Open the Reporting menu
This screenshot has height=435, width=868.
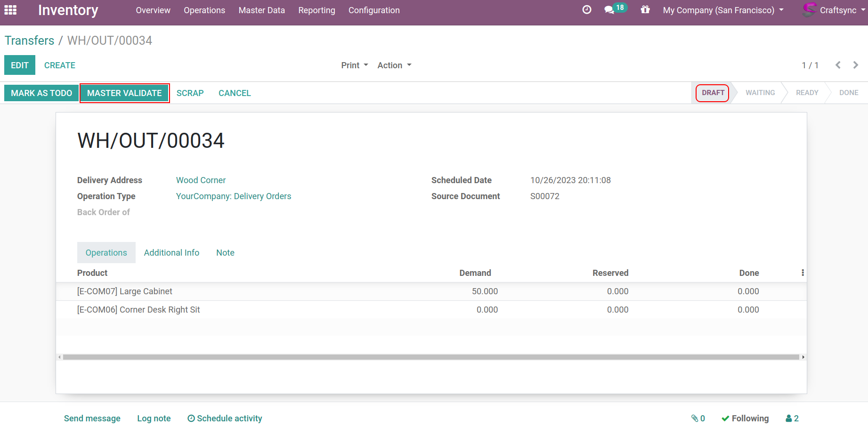316,10
